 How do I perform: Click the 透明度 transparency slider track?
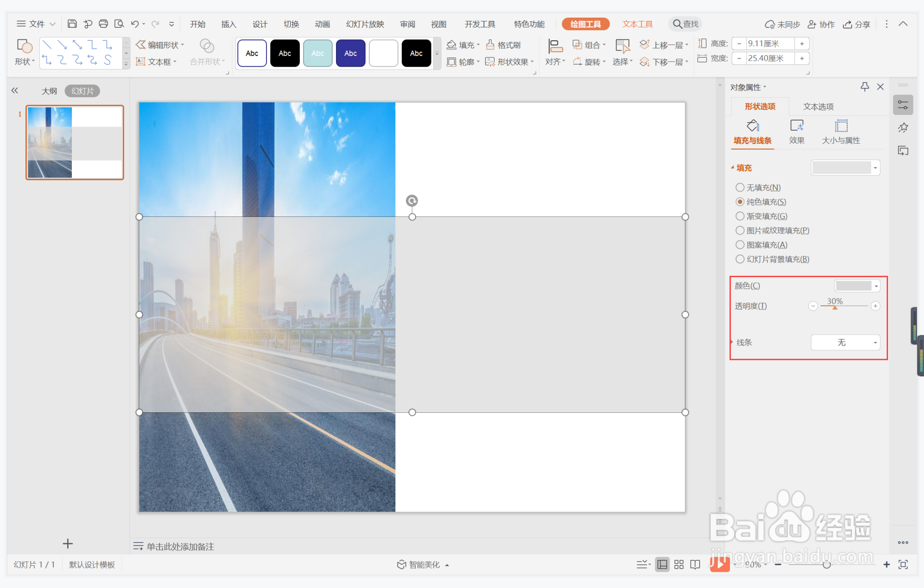point(844,306)
